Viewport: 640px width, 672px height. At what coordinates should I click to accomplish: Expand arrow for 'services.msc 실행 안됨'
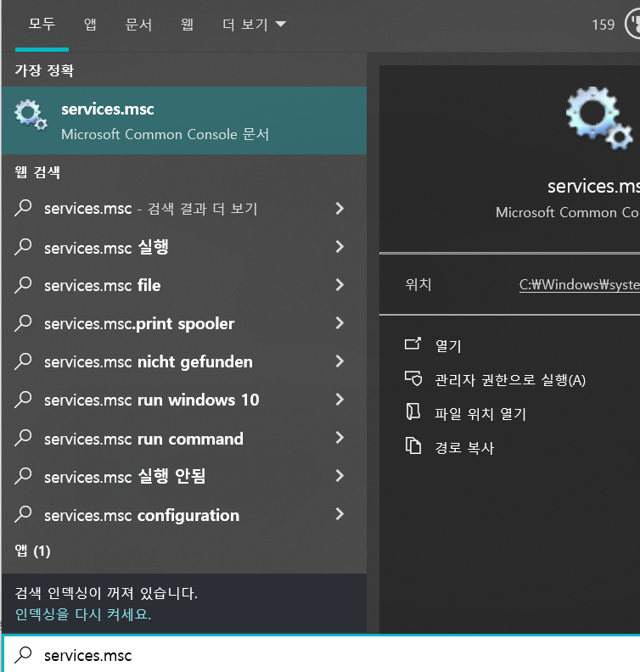pos(340,476)
